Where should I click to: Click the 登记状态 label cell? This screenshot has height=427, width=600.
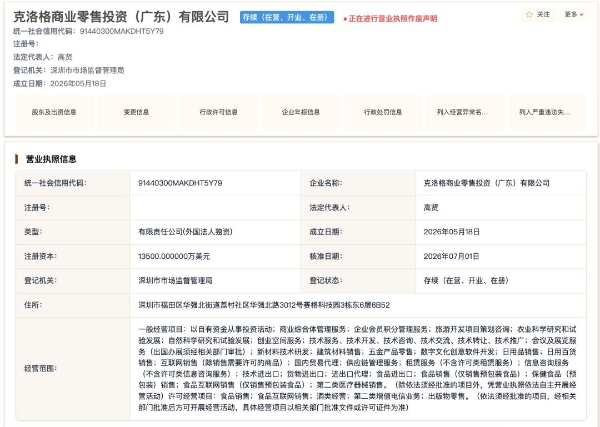coord(358,280)
